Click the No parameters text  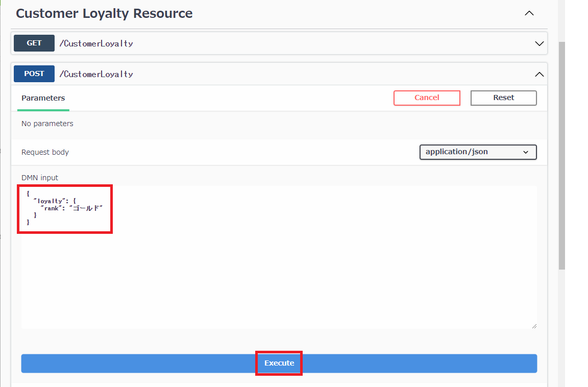point(47,124)
